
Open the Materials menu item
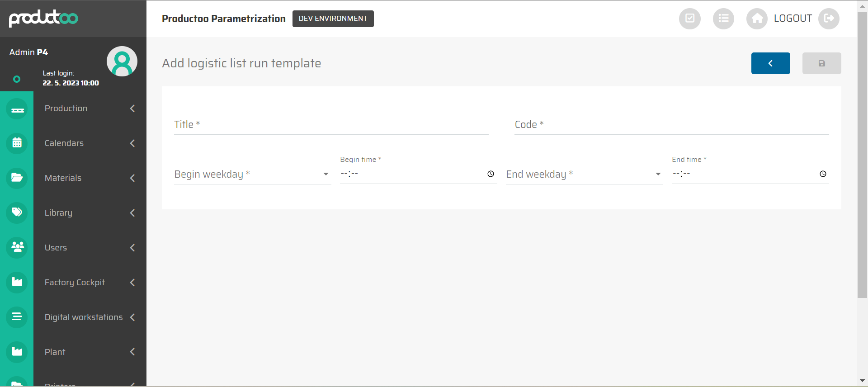[63, 178]
